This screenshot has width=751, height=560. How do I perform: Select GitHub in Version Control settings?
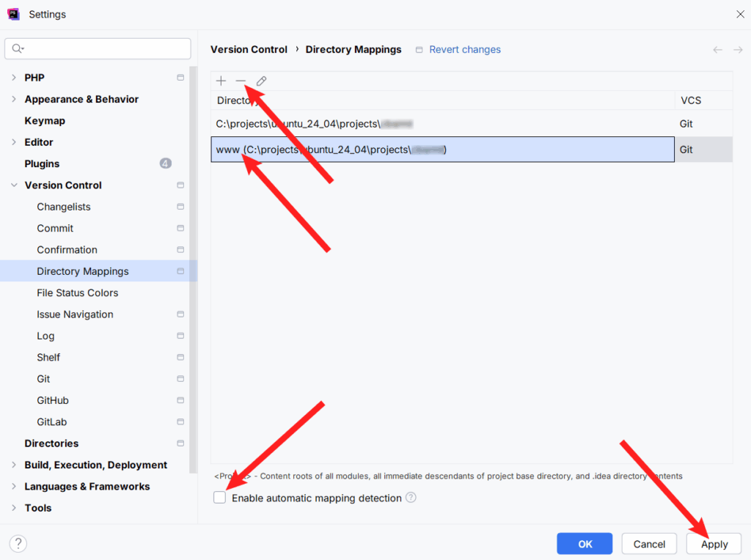pos(53,400)
